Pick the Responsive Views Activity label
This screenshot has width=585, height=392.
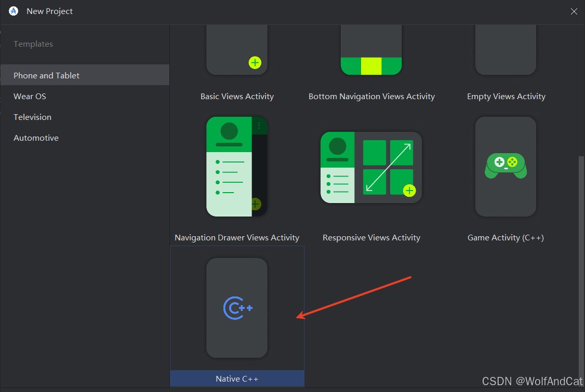pyautogui.click(x=371, y=238)
